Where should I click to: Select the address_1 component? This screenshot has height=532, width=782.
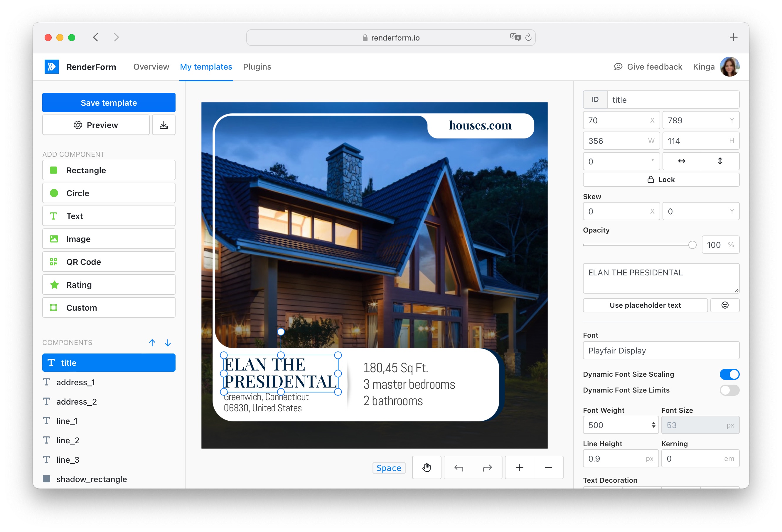[x=109, y=382]
